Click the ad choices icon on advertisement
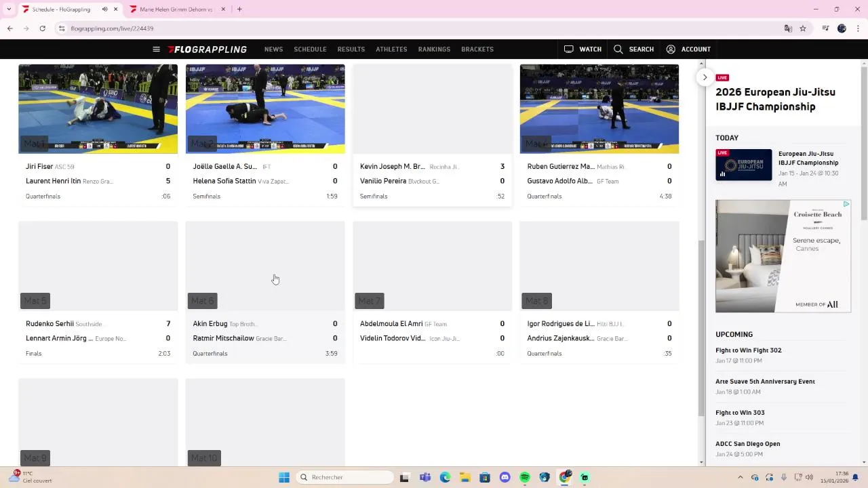Image resolution: width=868 pixels, height=488 pixels. pyautogui.click(x=847, y=203)
